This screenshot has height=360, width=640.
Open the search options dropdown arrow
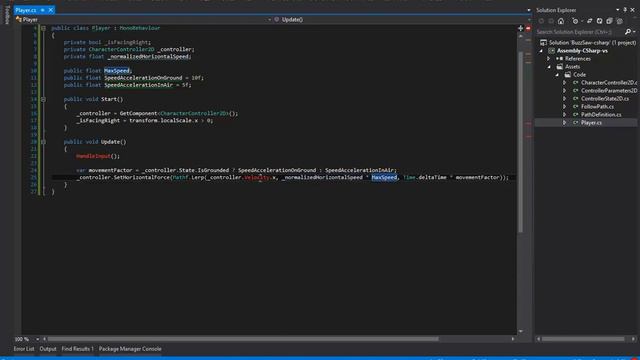coord(633,32)
